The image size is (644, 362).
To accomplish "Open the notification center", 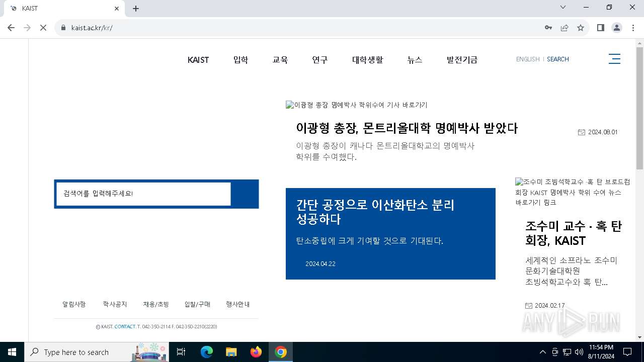I will [x=627, y=352].
